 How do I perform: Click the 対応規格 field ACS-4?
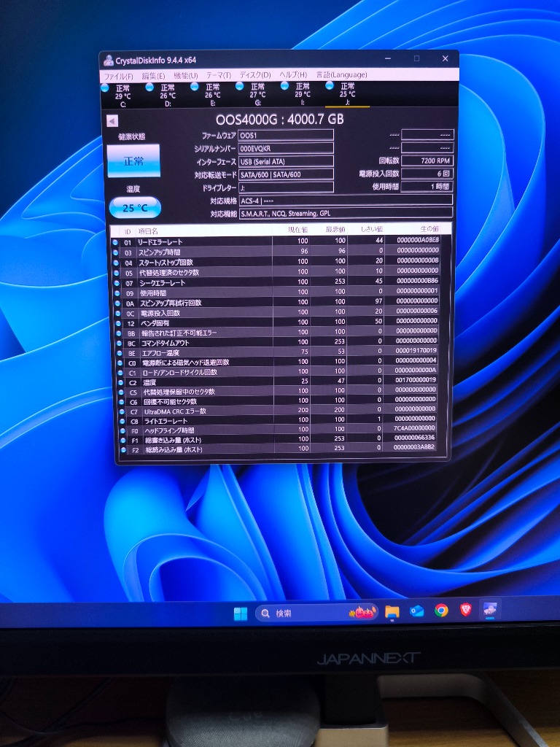pos(346,201)
